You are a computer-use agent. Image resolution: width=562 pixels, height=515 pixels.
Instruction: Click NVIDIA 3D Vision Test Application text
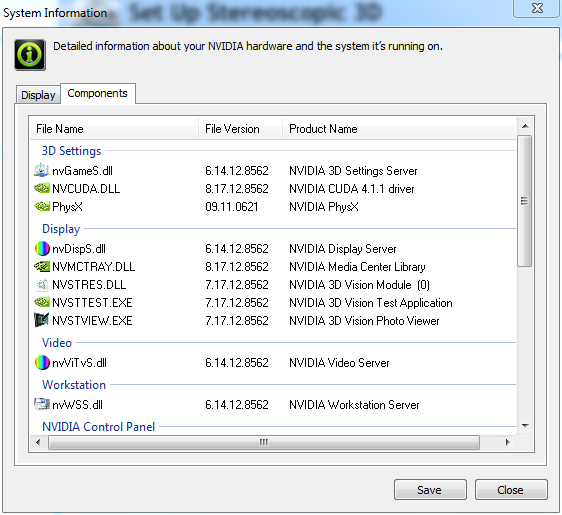371,302
